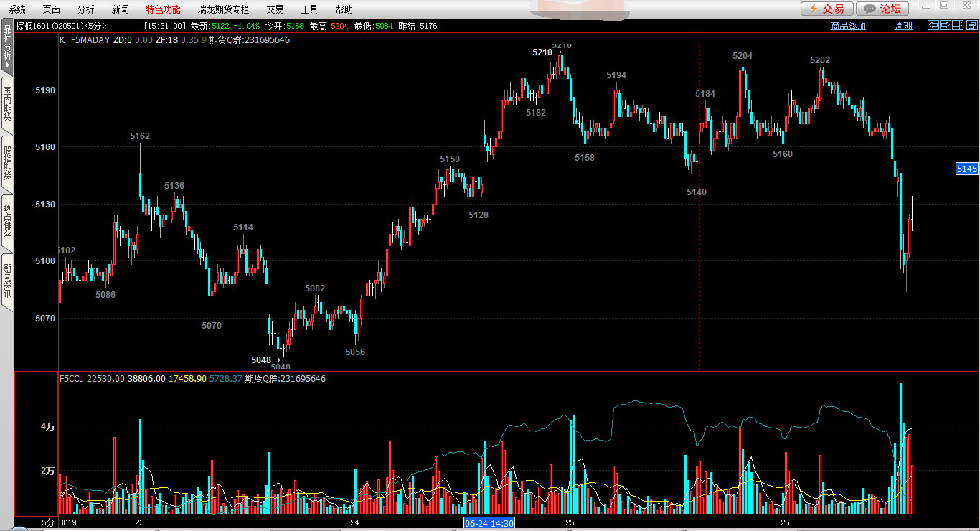Switch to the 国内期货 side tab
Viewport: 980px width, 531px height.
pos(7,104)
